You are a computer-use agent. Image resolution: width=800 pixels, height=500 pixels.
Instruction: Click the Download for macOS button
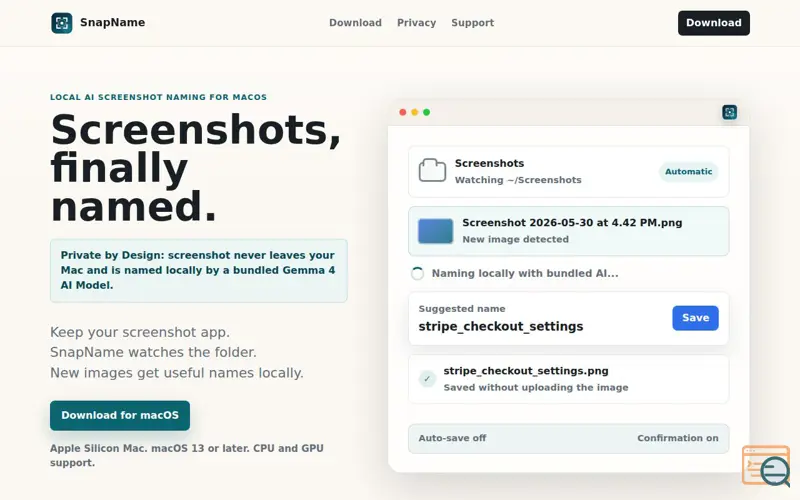[x=120, y=415]
